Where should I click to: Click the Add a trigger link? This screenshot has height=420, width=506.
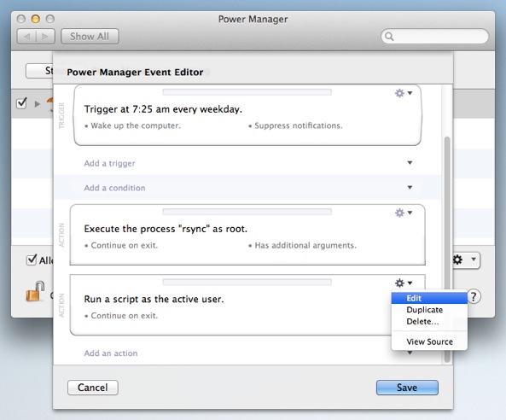109,163
